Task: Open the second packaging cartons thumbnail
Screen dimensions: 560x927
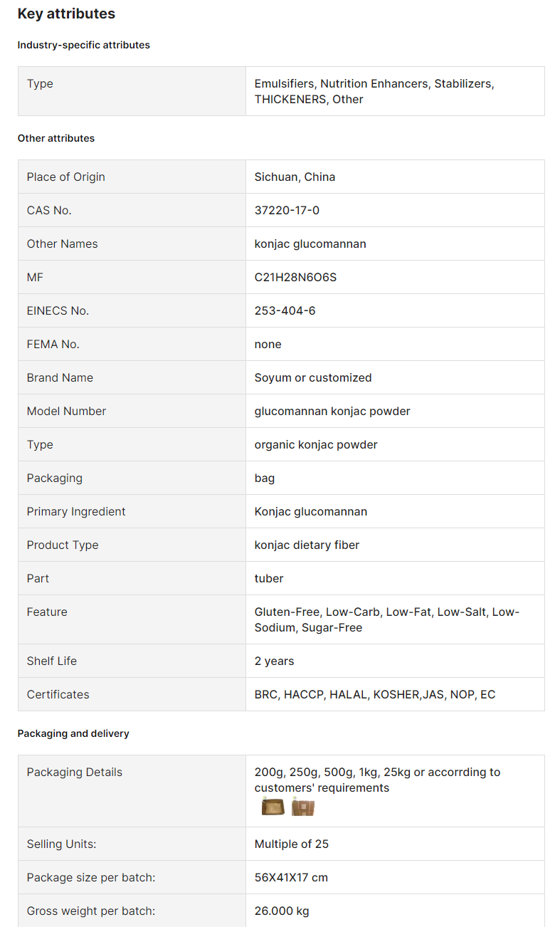Action: 302,807
